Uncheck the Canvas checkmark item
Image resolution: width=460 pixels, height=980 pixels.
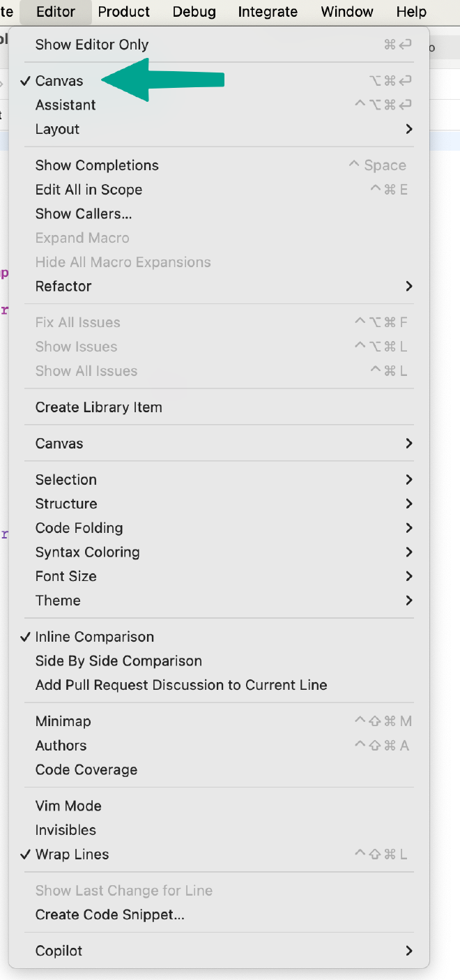(59, 81)
